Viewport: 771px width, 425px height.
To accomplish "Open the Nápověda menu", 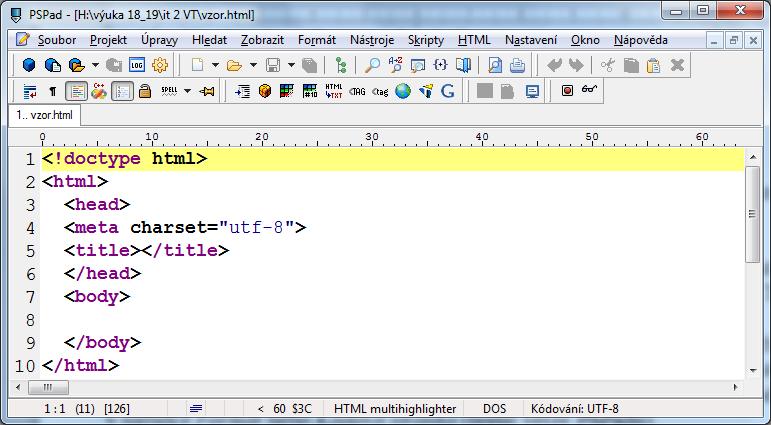I will (641, 40).
